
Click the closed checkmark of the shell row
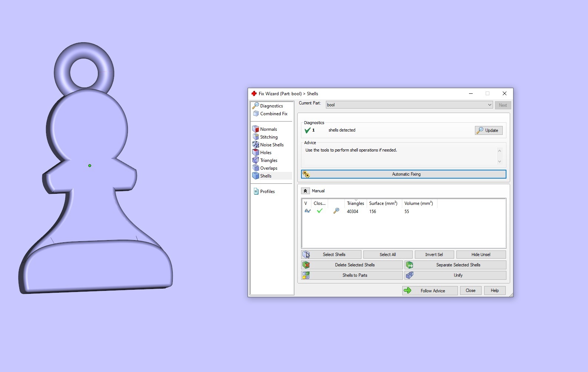click(320, 211)
